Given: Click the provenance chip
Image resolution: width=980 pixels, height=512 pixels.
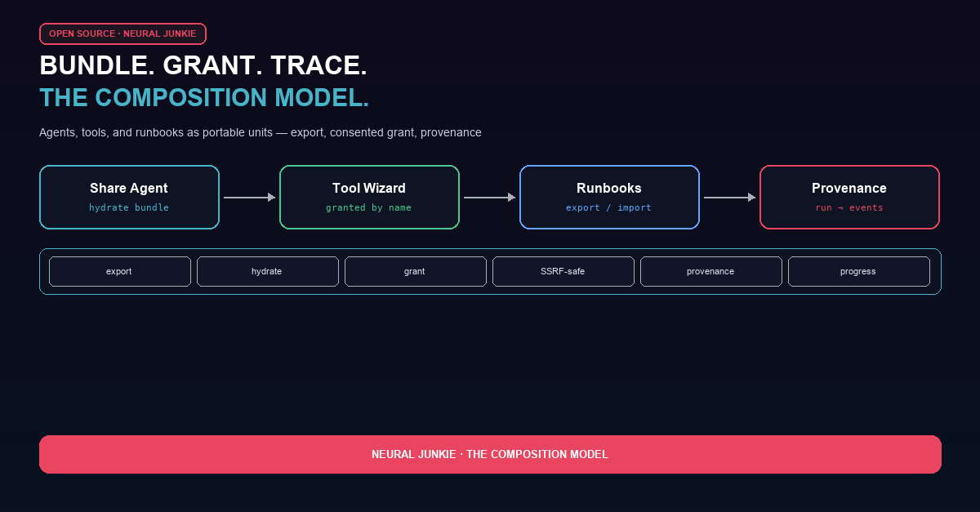Looking at the screenshot, I should [711, 271].
